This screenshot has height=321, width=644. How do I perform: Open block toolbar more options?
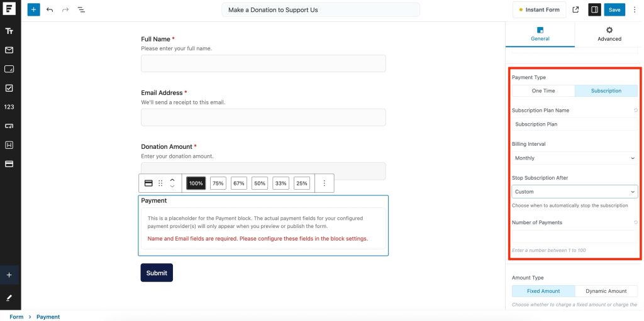tap(324, 183)
